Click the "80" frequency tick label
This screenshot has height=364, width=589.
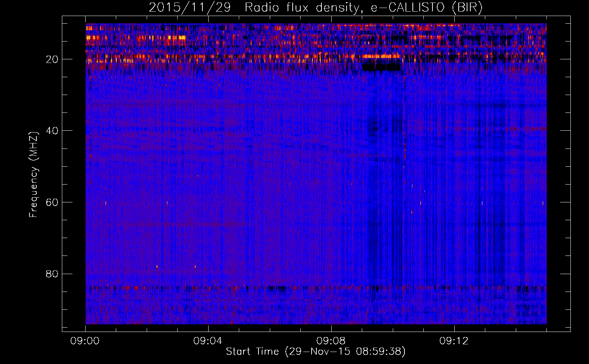pyautogui.click(x=52, y=274)
